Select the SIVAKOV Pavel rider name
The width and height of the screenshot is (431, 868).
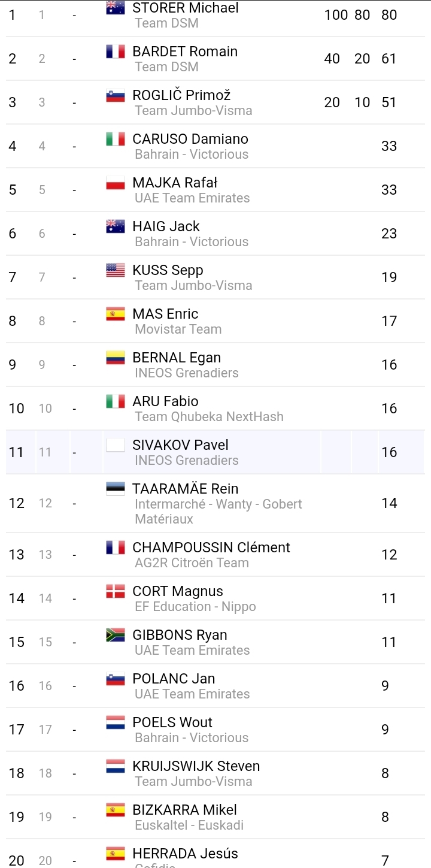(181, 445)
